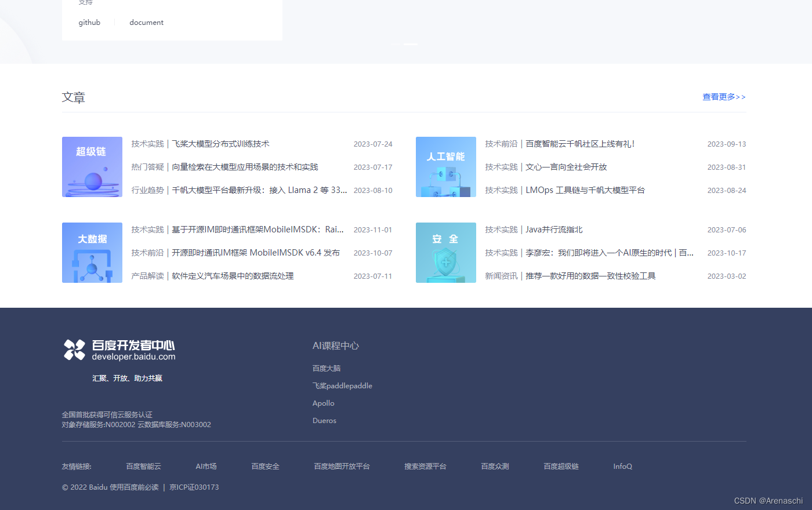812x510 pixels.
Task: Click 文章 section heading
Action: point(74,97)
